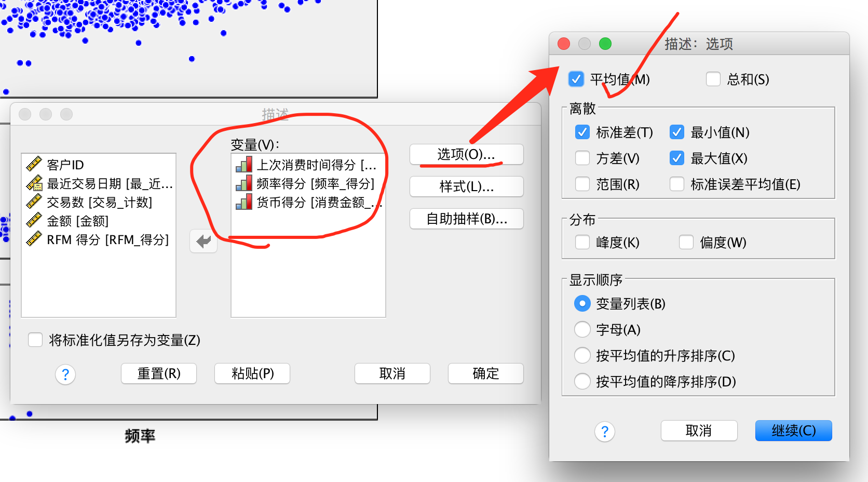Select RFM 得分 in the variable list
868x482 pixels.
[x=99, y=239]
